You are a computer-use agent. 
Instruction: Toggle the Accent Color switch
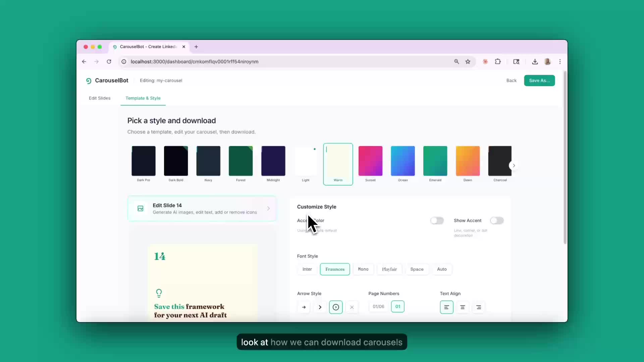pos(437,221)
